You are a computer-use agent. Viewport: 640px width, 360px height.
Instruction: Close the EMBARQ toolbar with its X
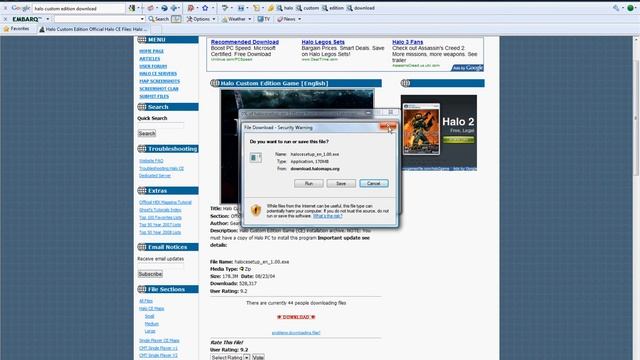click(5, 19)
